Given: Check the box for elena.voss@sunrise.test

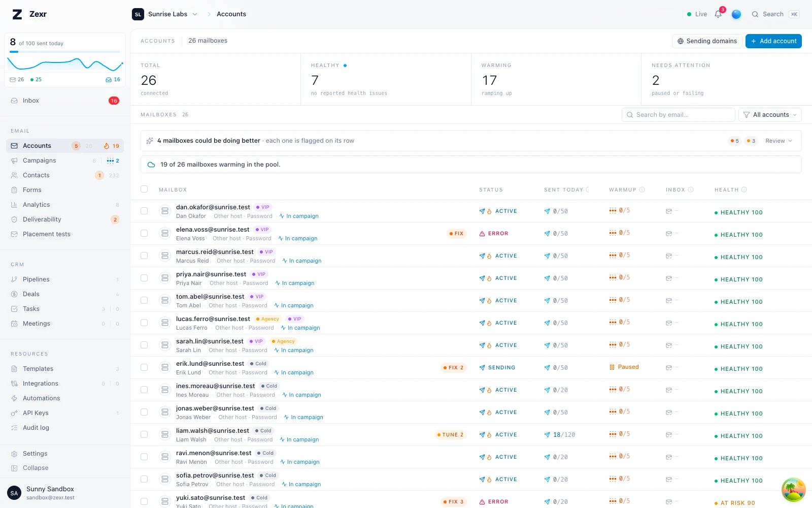Looking at the screenshot, I should 144,233.
